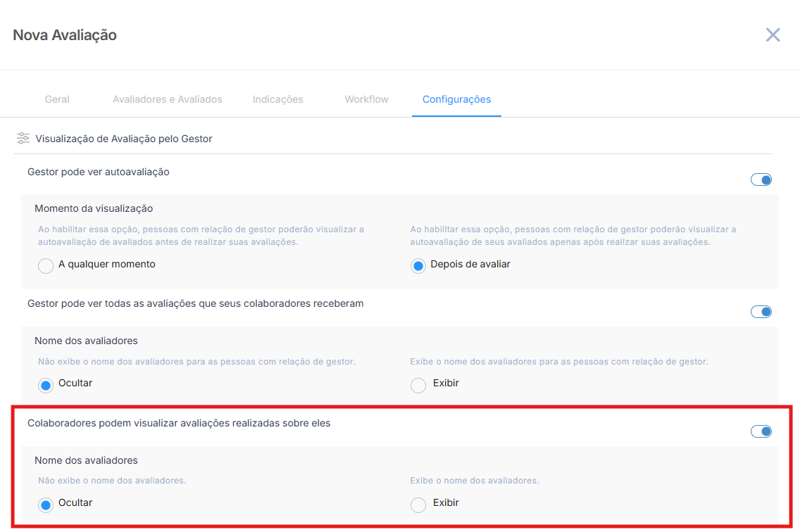Click sliders icon beside Visualização de Avaliação pelo Gestor
This screenshot has width=800, height=532.
click(23, 139)
